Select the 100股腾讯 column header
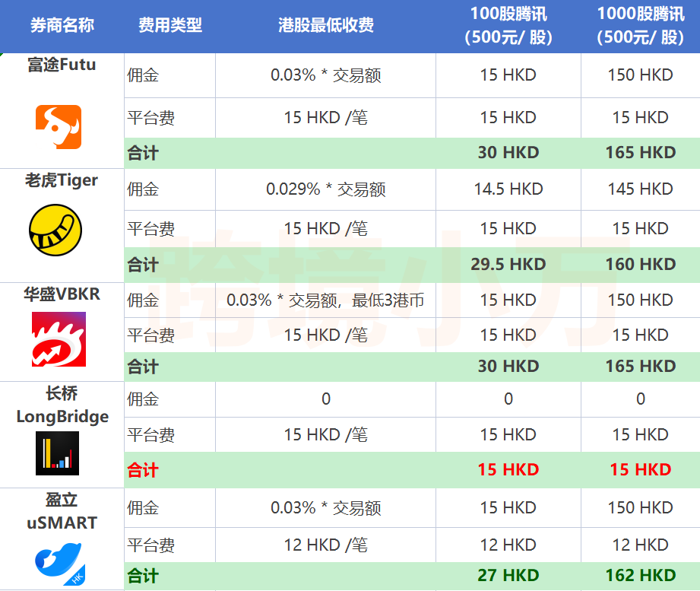 click(x=508, y=25)
